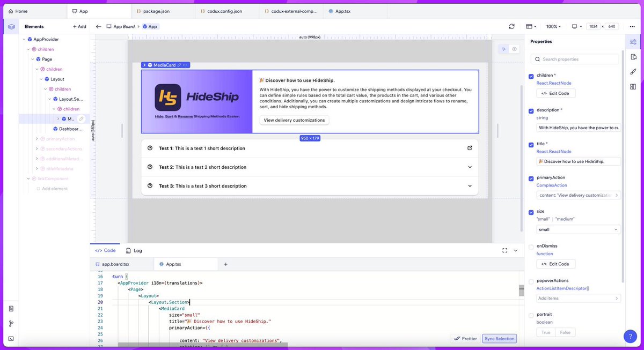Click Edit Code under children
The height and width of the screenshot is (350, 644).
[x=556, y=93]
